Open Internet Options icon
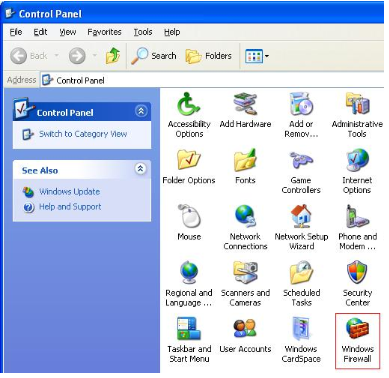The height and width of the screenshot is (378, 389). point(357,172)
